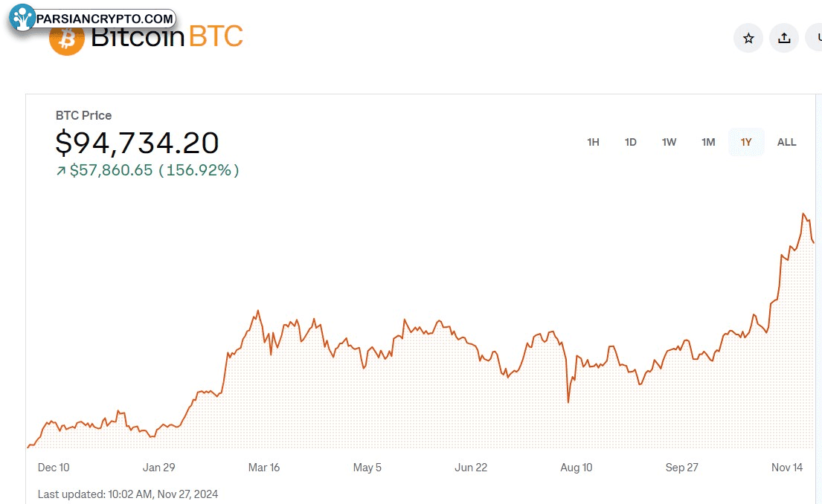Show ALL time price history

(786, 142)
